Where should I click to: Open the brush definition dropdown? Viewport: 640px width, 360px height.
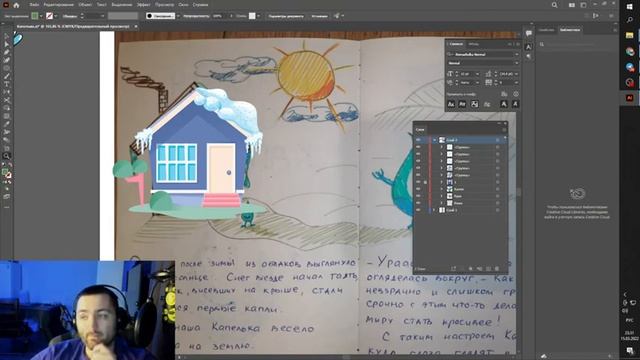tap(178, 16)
